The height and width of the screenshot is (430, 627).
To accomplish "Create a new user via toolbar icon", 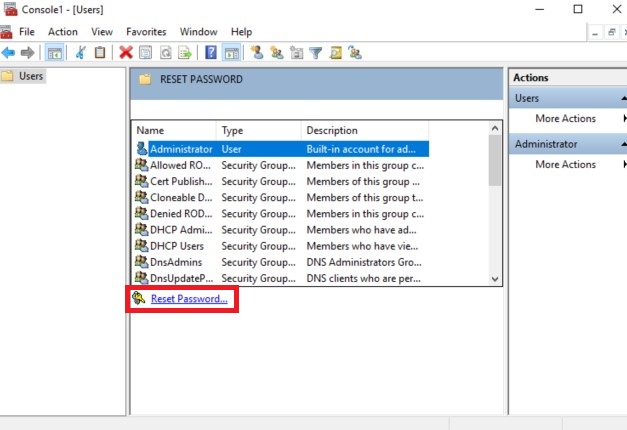I will [x=257, y=52].
